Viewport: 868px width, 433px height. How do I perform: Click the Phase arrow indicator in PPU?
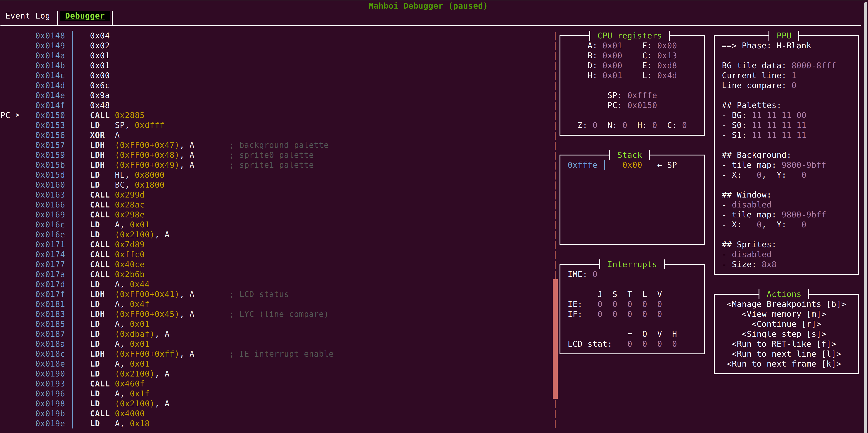pyautogui.click(x=729, y=46)
